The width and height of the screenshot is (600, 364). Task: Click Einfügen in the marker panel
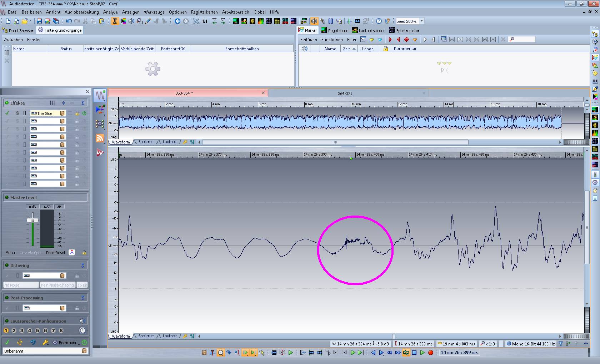pyautogui.click(x=309, y=40)
